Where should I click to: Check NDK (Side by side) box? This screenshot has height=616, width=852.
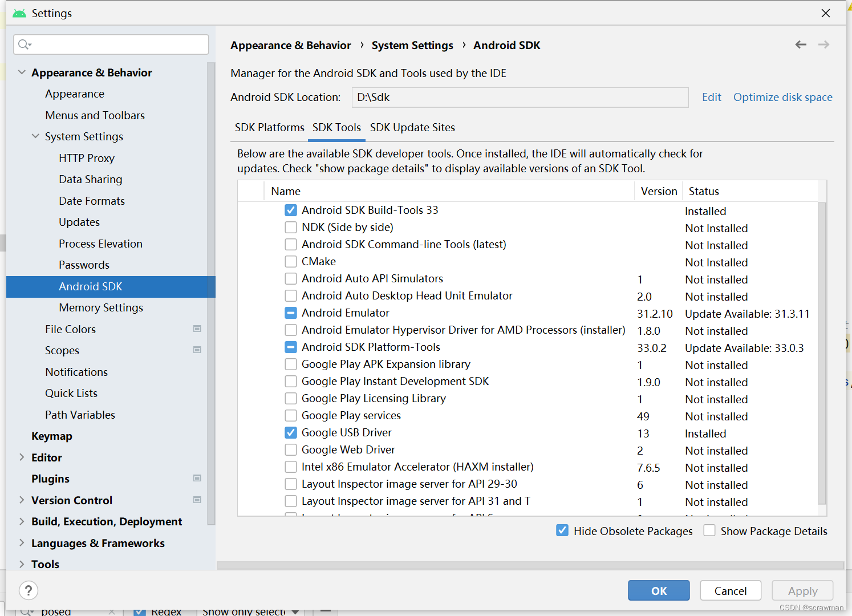point(291,228)
